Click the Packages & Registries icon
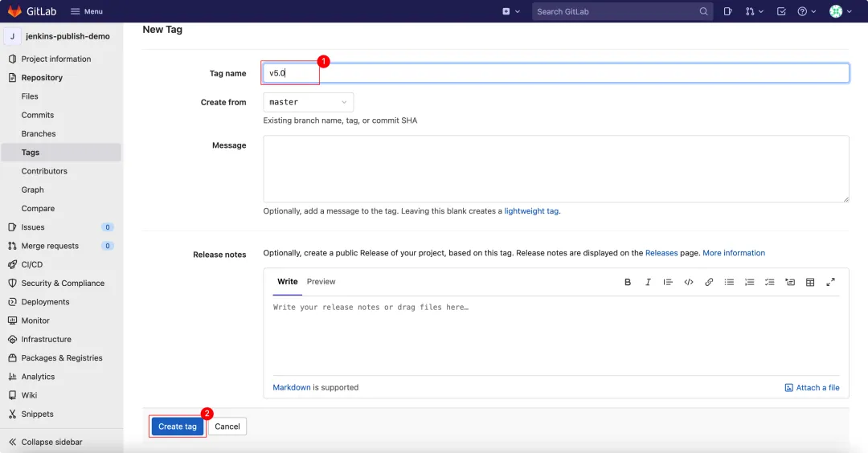Viewport: 868px width, 453px height. (12, 358)
